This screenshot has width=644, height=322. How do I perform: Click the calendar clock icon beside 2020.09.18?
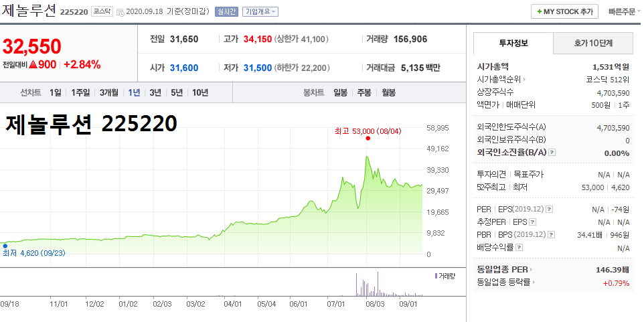(120, 12)
